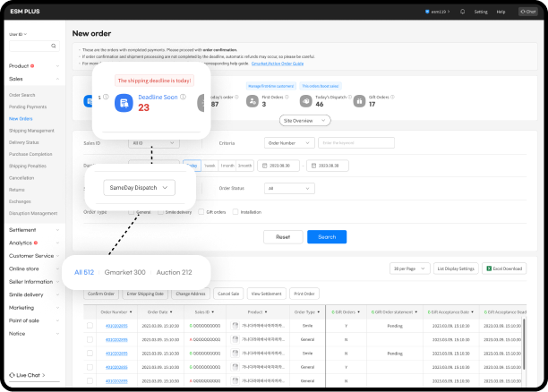
Task: Click the sidebar search magnifier icon
Action: click(54, 45)
